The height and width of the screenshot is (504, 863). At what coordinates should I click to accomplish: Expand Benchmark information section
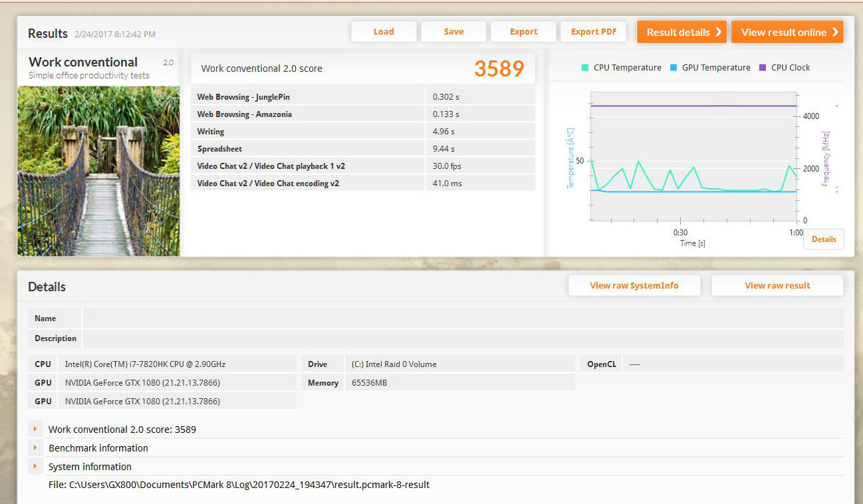pos(35,448)
